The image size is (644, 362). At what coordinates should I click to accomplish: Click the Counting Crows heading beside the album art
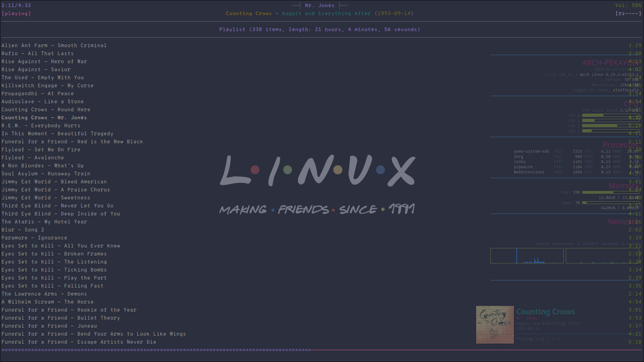click(545, 312)
